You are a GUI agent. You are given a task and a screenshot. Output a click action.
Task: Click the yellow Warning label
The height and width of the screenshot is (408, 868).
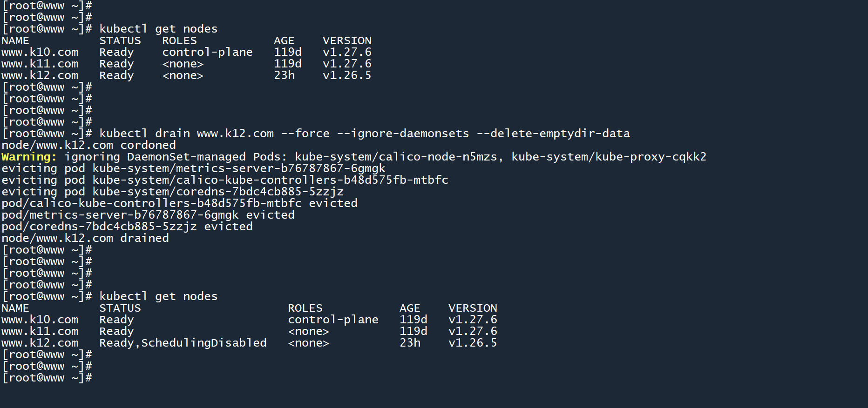29,157
